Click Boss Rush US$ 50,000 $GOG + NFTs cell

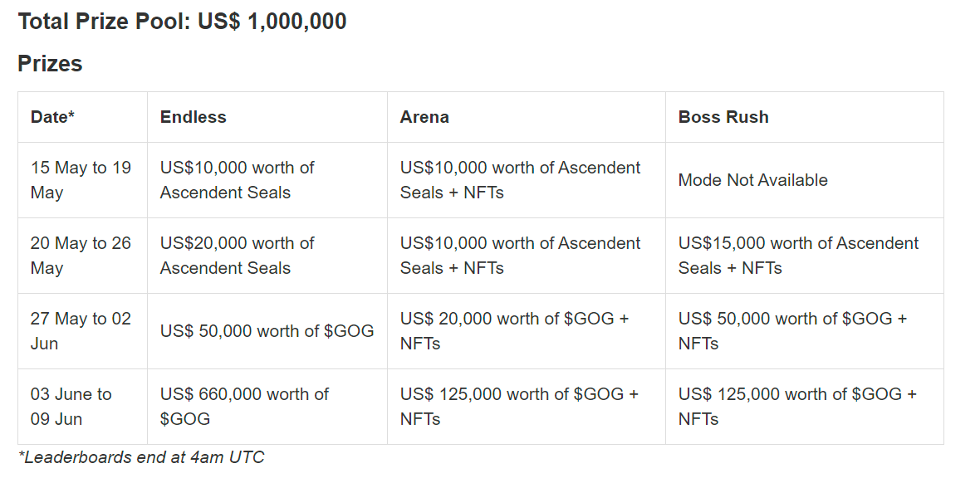(792, 331)
